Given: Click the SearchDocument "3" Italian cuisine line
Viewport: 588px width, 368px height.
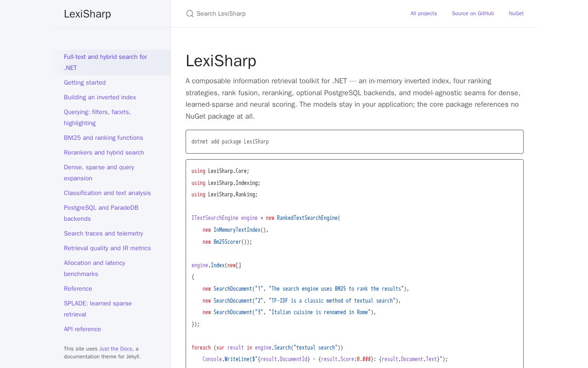Looking at the screenshot, I should tap(289, 312).
